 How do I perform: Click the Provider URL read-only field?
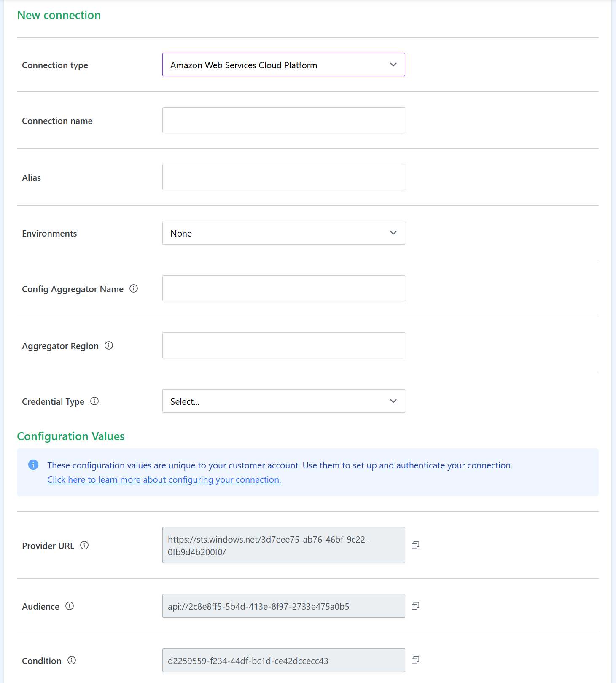tap(284, 545)
